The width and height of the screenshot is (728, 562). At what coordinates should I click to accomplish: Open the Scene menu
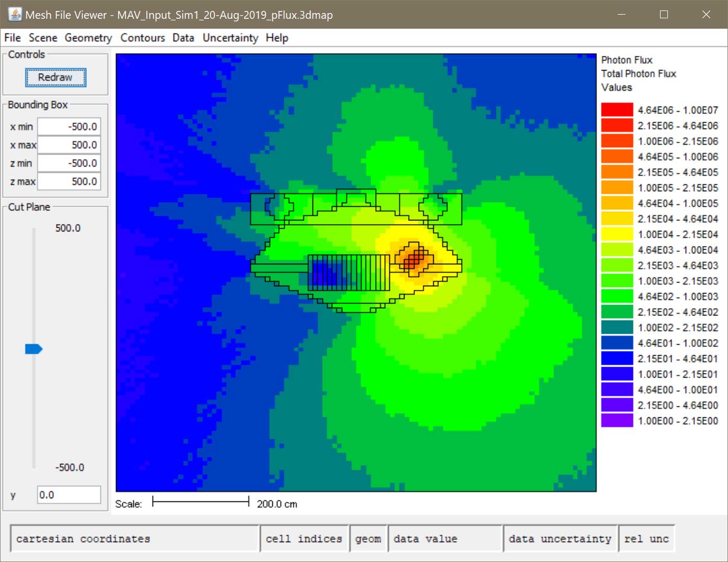coord(43,38)
